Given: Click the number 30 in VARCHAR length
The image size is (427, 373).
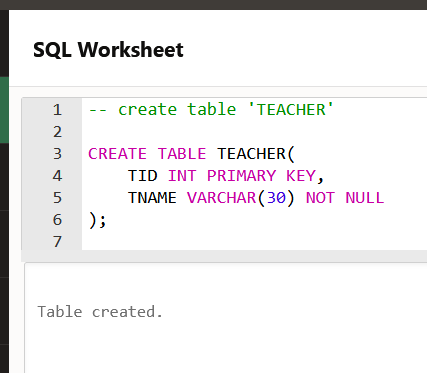Looking at the screenshot, I should pos(276,198).
